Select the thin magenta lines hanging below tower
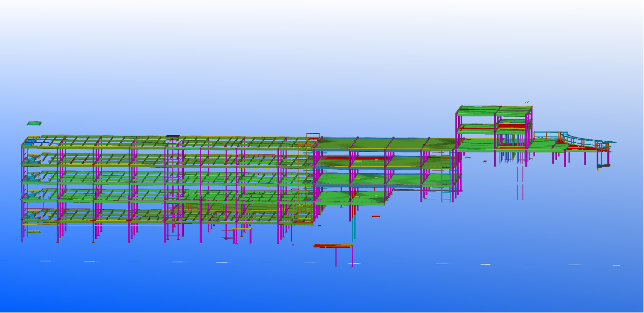 [520, 184]
